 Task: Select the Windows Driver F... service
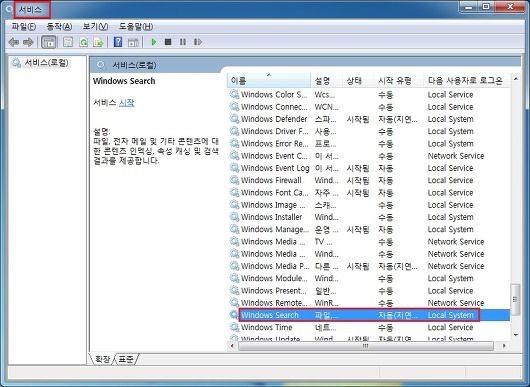pos(274,131)
